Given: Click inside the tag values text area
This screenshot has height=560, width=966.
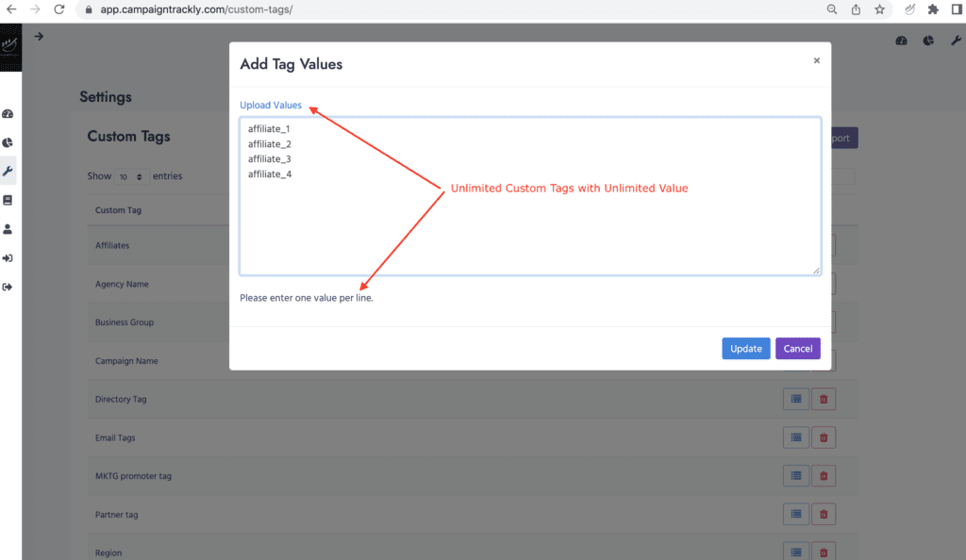Looking at the screenshot, I should [529, 217].
